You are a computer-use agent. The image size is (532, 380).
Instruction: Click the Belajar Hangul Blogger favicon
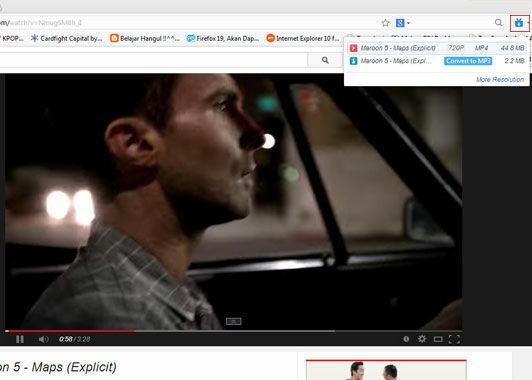(114, 38)
